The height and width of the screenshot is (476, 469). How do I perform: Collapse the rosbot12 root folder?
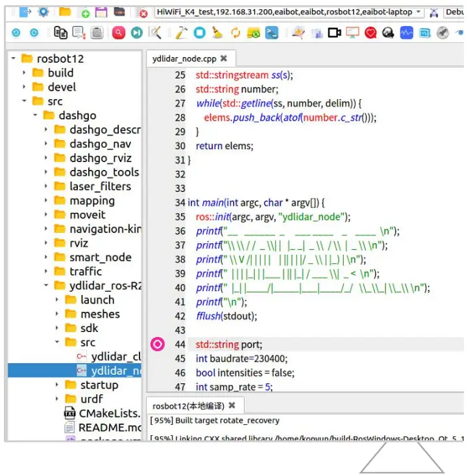point(14,59)
